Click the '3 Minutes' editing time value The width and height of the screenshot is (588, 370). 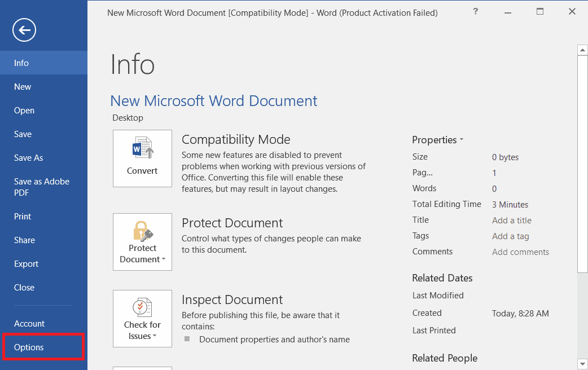click(510, 205)
